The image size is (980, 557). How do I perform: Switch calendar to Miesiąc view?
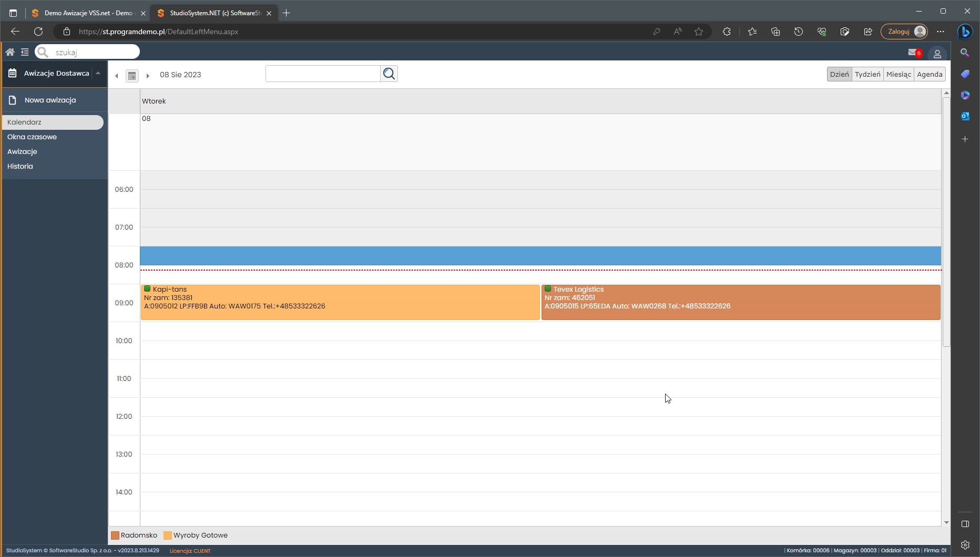(x=899, y=74)
